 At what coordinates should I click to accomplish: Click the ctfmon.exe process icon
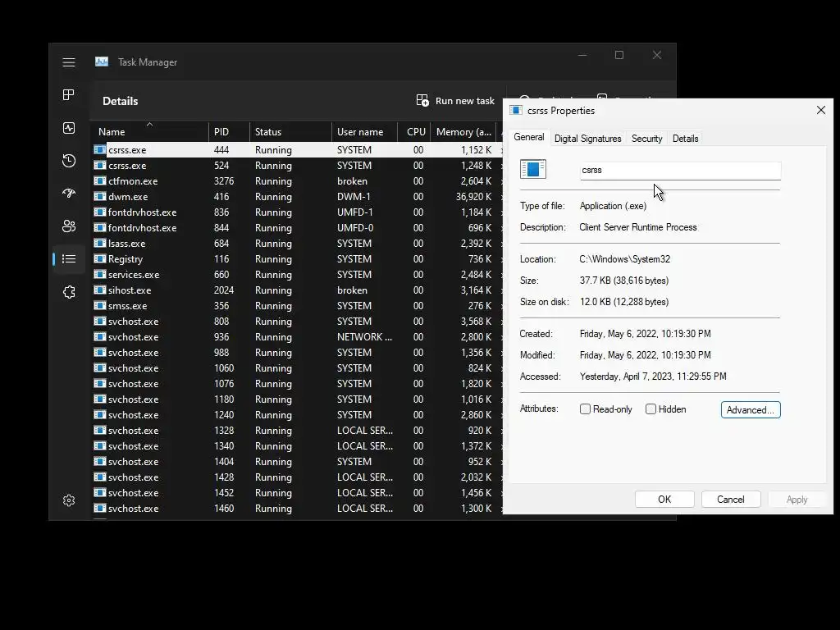tap(99, 181)
